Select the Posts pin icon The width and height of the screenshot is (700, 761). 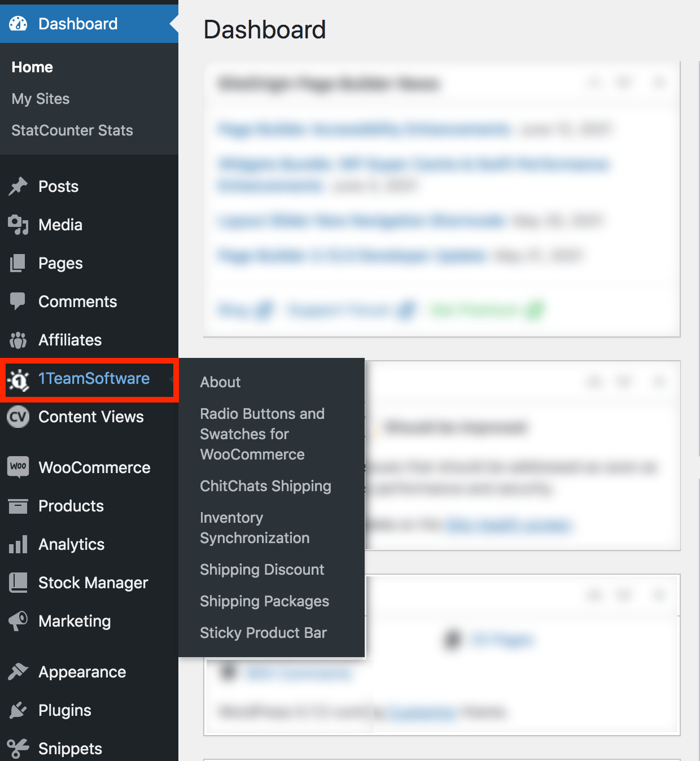(x=17, y=186)
